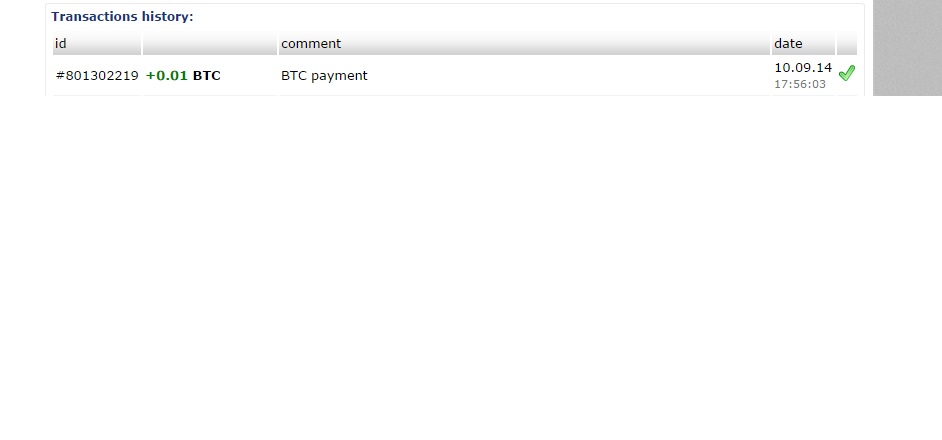The image size is (942, 440).
Task: Click the non-bold BTC in the comment column
Action: coord(294,76)
